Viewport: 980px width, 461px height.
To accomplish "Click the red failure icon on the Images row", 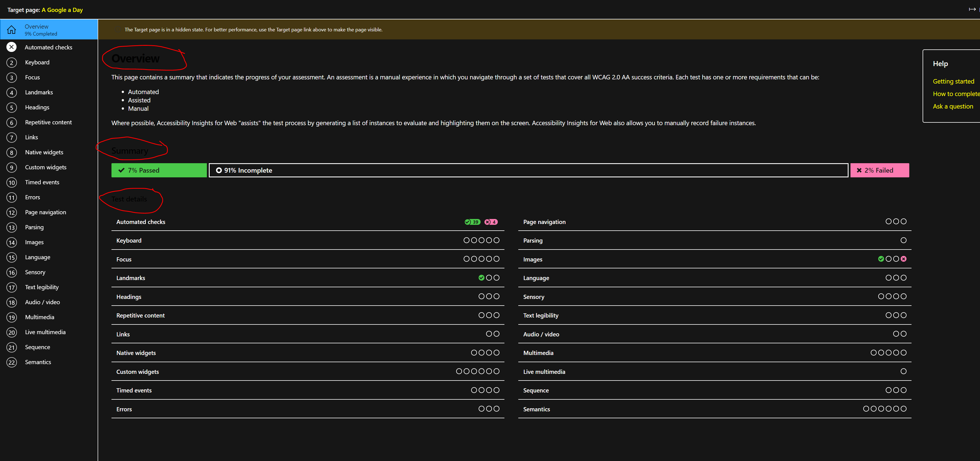I will (903, 259).
